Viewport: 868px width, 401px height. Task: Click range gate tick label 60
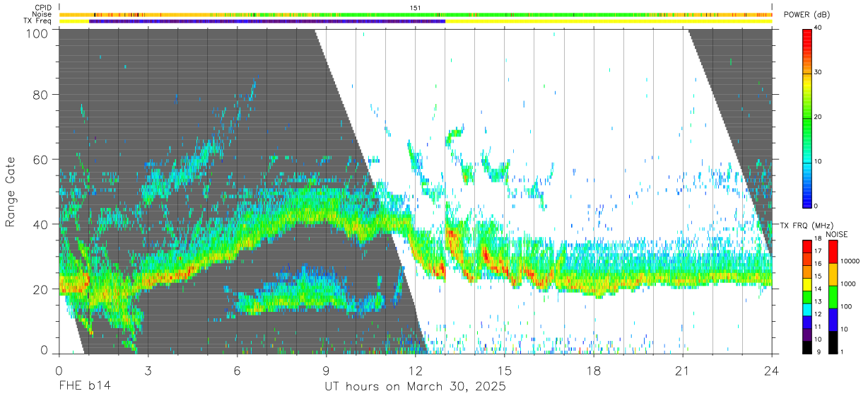pos(41,159)
